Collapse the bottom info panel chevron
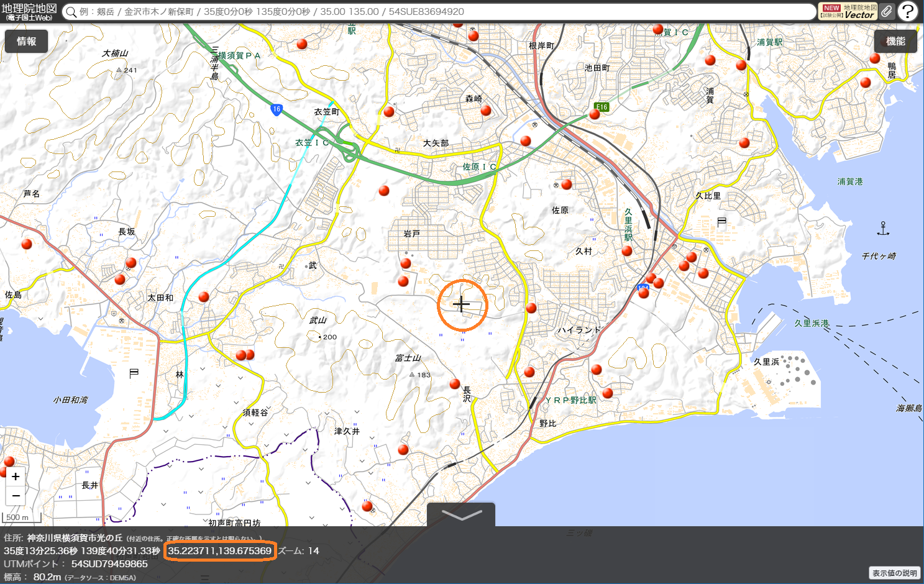 pyautogui.click(x=461, y=515)
